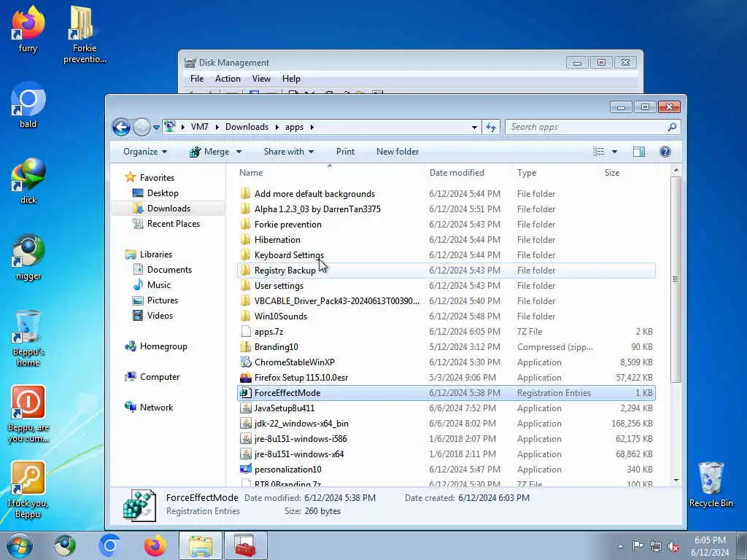Open the Recycle Bin desktop icon
This screenshot has height=560, width=747.
click(711, 485)
